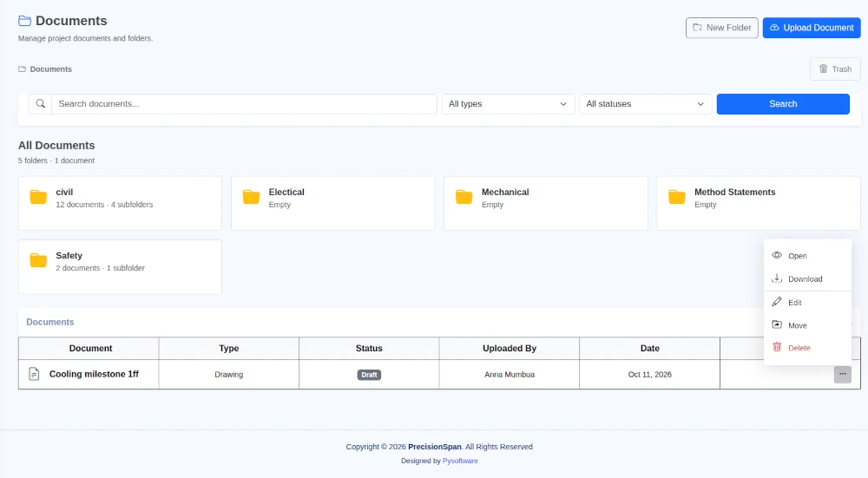Click the magnifier icon beside search field
The image size is (868, 478).
click(x=41, y=104)
